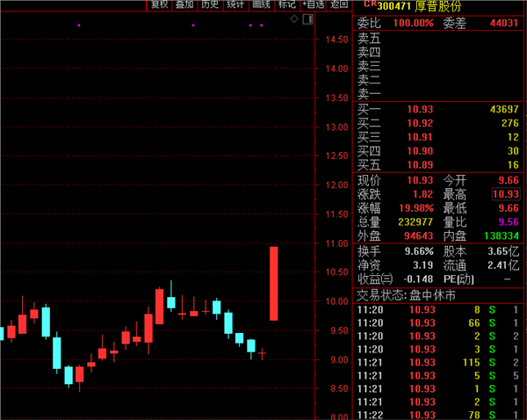527x420 pixels.
Task: Click the 返回 back button
Action: (x=339, y=5)
